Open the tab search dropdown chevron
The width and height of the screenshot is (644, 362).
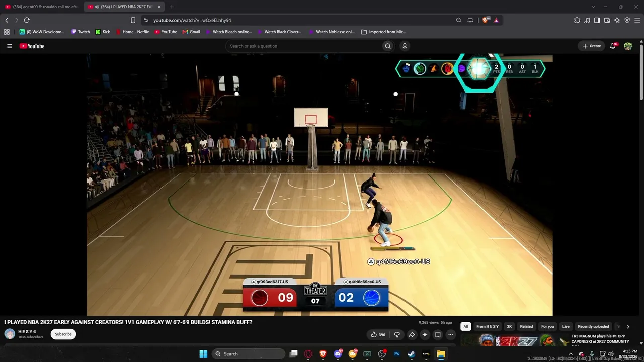593,7
